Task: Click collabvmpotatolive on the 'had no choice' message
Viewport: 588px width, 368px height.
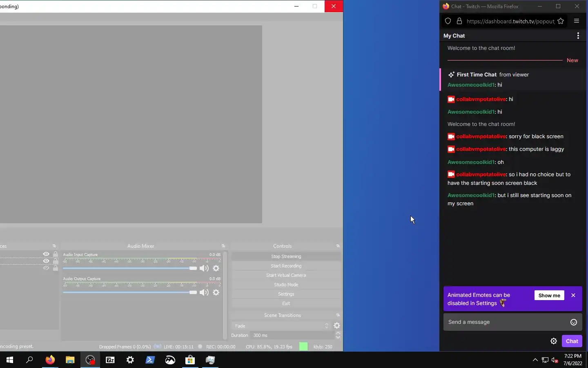Action: [x=481, y=174]
